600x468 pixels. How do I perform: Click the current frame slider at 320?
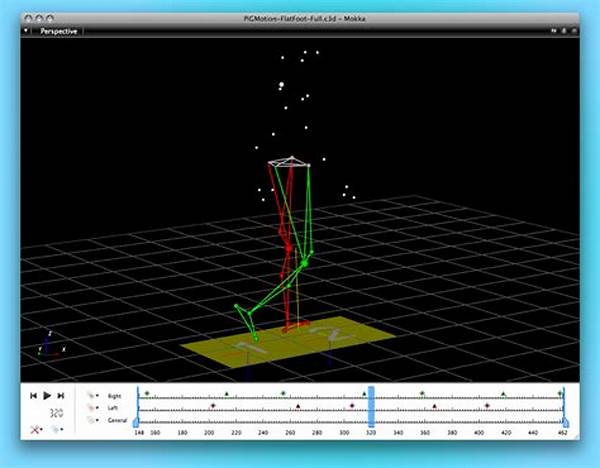coord(370,408)
